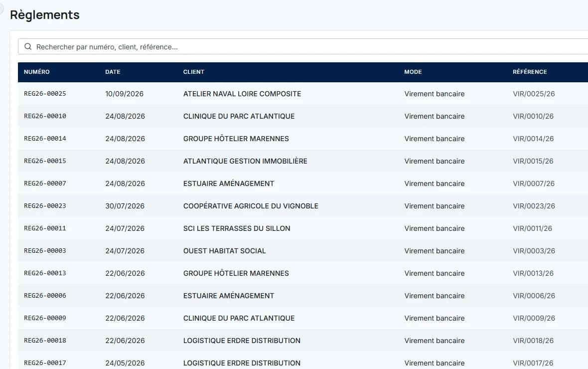The height and width of the screenshot is (369, 588).
Task: Focus the search field for numéro, client, référence
Action: click(303, 46)
